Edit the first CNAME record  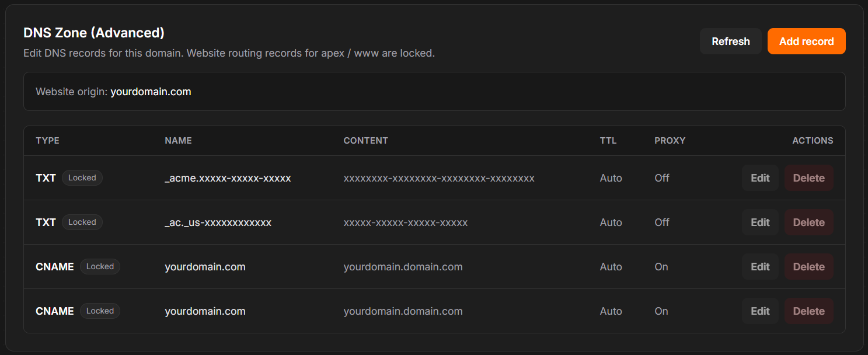tap(759, 266)
